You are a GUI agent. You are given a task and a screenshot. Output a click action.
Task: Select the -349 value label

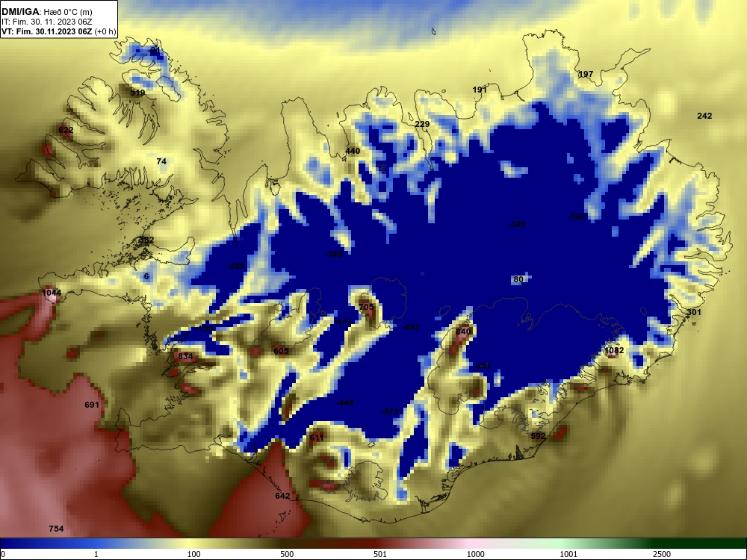pyautogui.click(x=518, y=224)
